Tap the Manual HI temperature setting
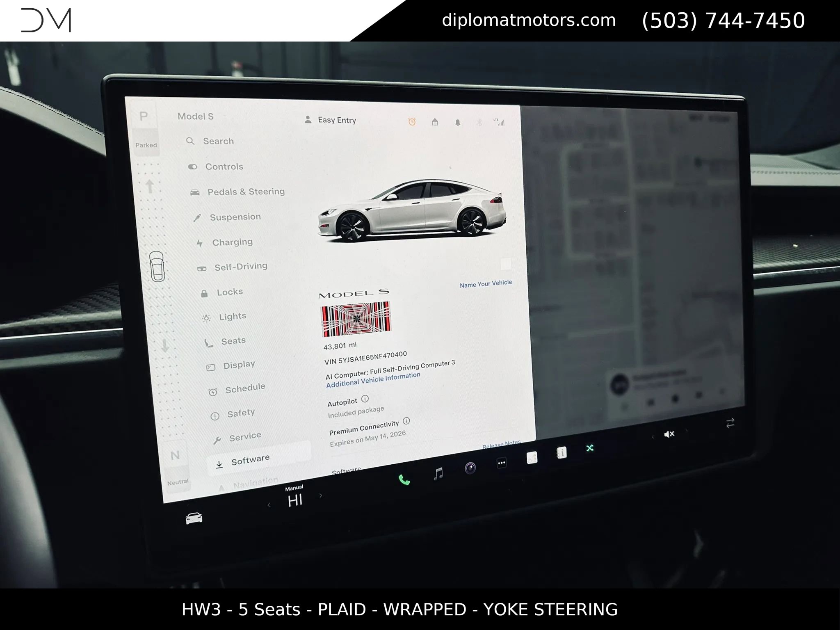The image size is (840, 630). 295,497
